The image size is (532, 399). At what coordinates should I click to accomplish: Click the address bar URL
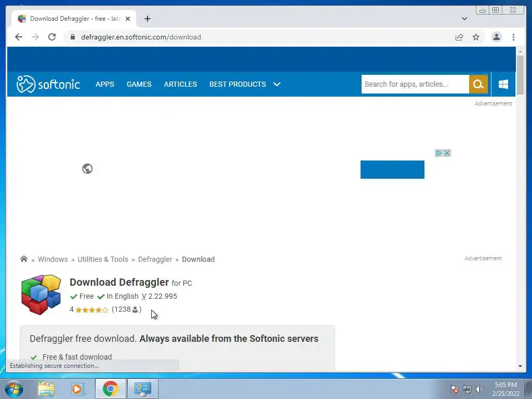click(x=141, y=37)
